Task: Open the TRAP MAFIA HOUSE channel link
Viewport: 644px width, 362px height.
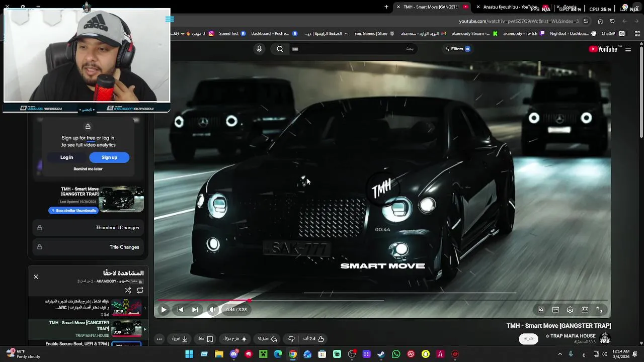Action: (x=573, y=336)
